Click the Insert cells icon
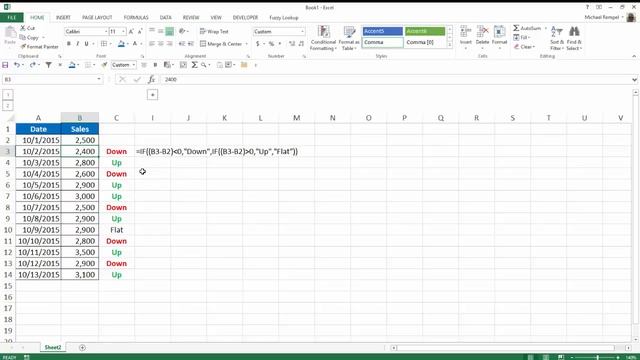The image size is (640, 360). (x=465, y=32)
